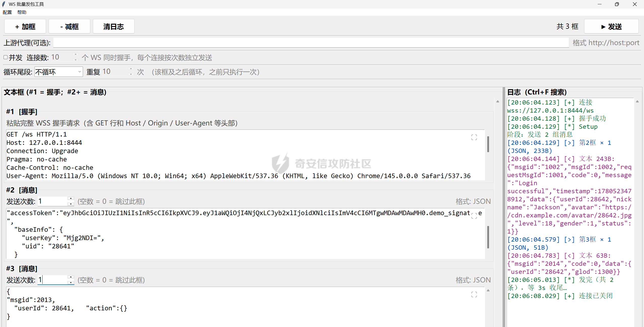
Task: Click up arrow of main text-frame scrollbar
Action: tap(498, 102)
